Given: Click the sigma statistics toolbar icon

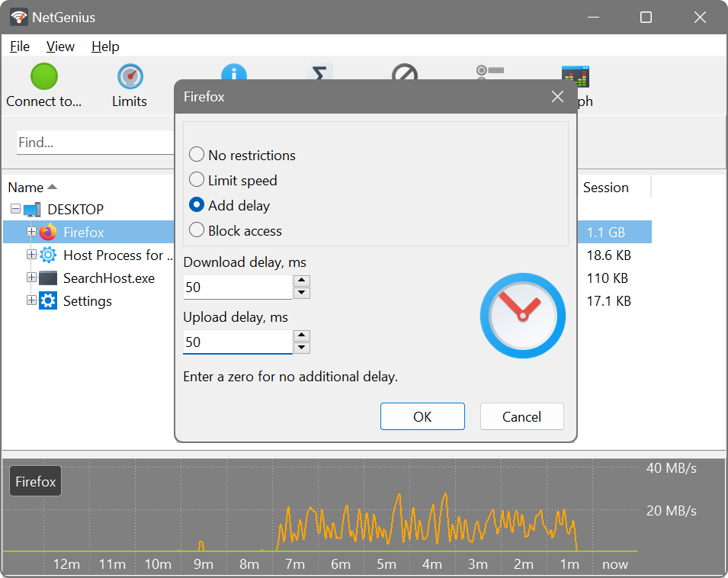Looking at the screenshot, I should (x=319, y=72).
